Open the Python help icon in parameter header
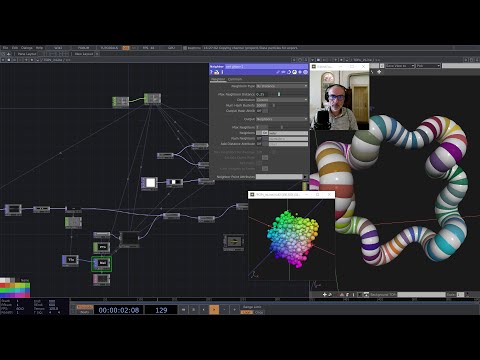Image resolution: width=480 pixels, height=360 pixels. [x=217, y=72]
